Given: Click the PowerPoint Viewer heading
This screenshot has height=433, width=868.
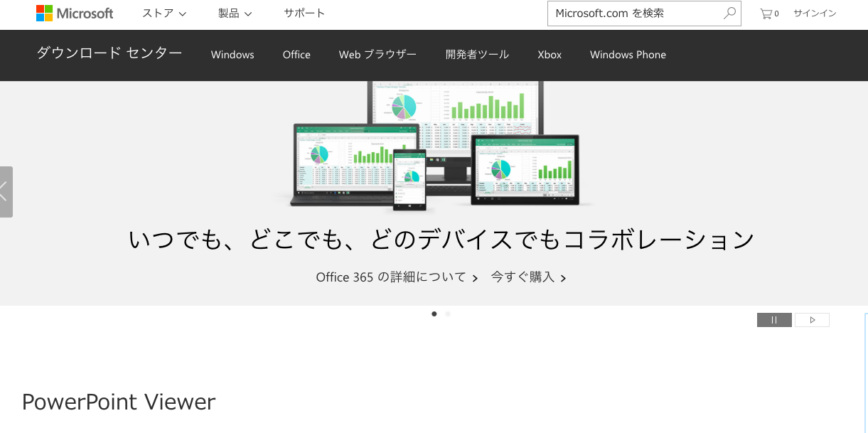Looking at the screenshot, I should click(x=119, y=402).
